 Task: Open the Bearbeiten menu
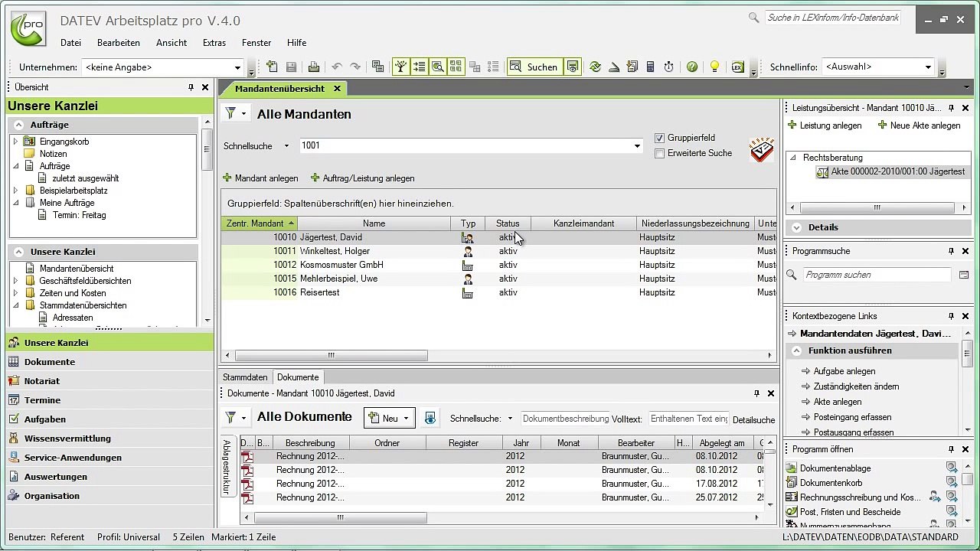pos(119,43)
